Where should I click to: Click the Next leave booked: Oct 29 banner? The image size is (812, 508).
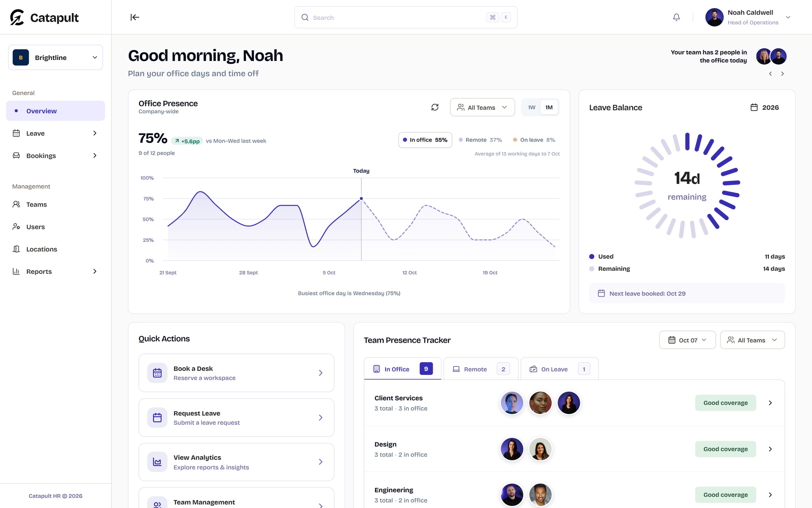[x=687, y=293]
